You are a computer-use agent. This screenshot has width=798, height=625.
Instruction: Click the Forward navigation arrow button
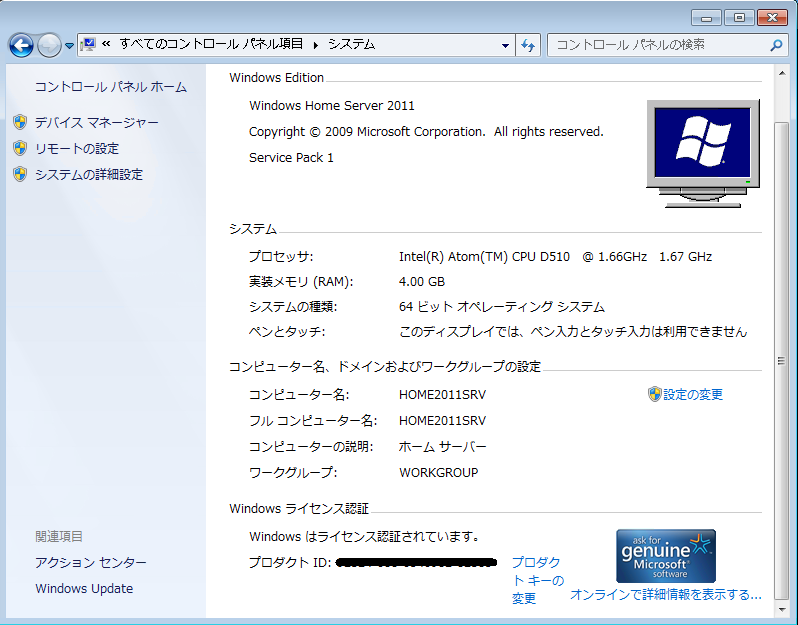coord(49,45)
